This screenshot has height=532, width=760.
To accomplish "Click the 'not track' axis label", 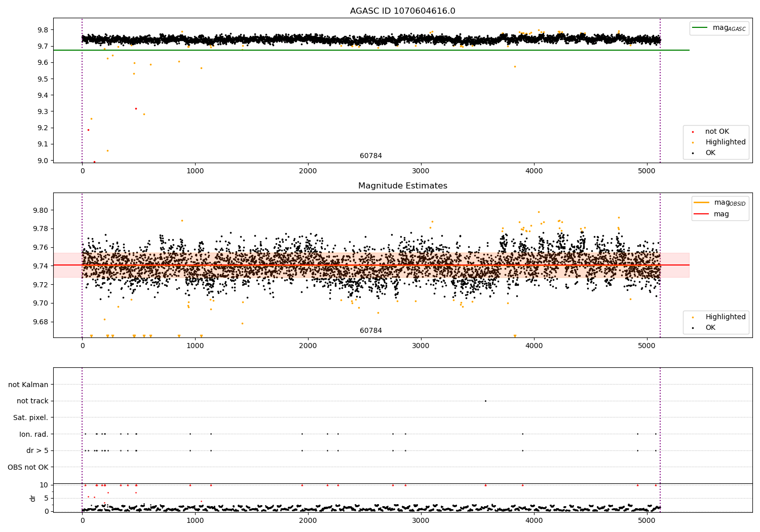I will click(32, 401).
